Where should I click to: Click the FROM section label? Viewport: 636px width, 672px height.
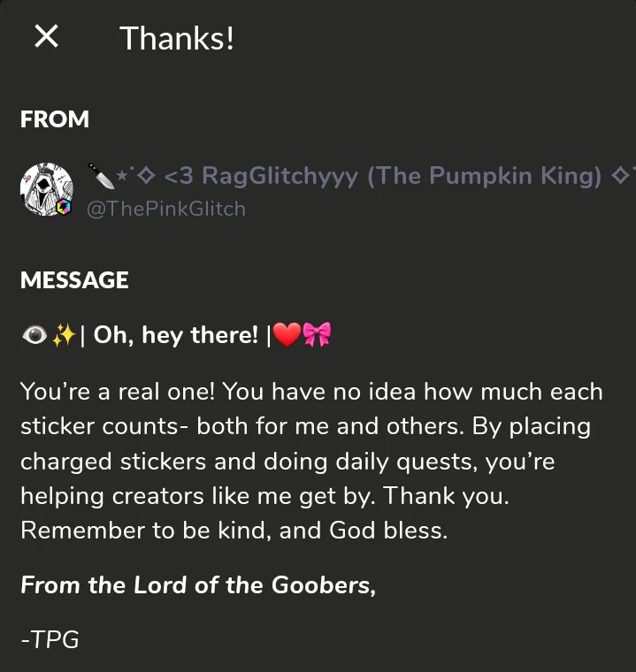(55, 119)
